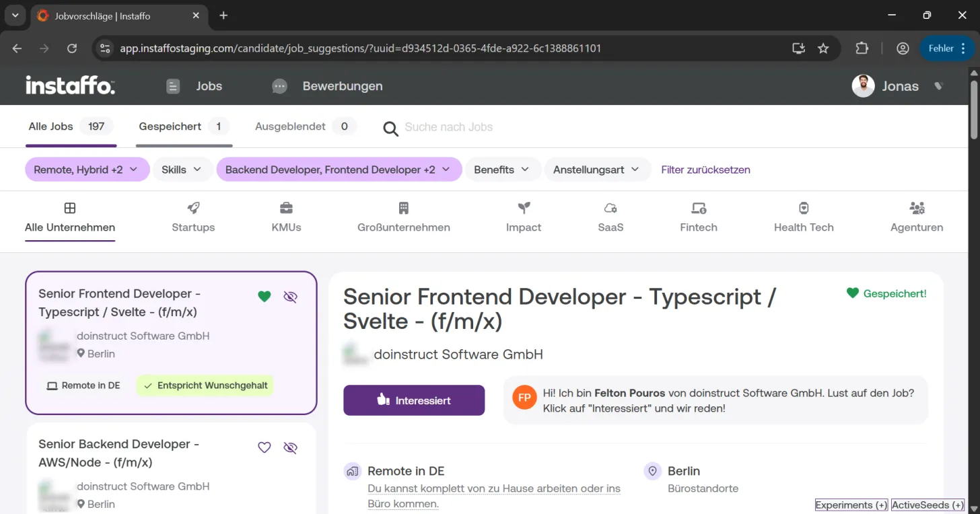Go back with the browser back arrow
This screenshot has height=514, width=980.
17,48
